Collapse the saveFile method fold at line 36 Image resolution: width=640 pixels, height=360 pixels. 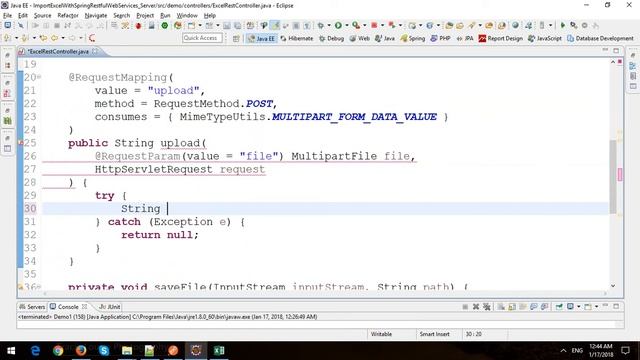39,287
